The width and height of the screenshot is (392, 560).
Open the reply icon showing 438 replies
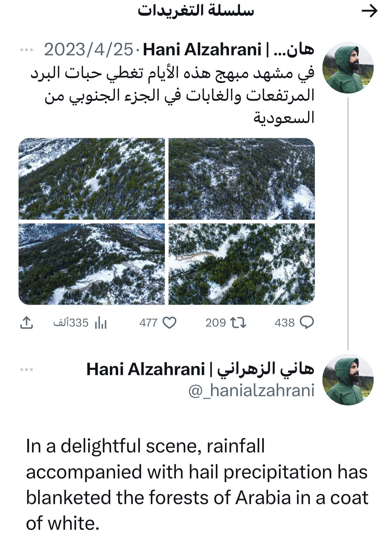coord(307,323)
